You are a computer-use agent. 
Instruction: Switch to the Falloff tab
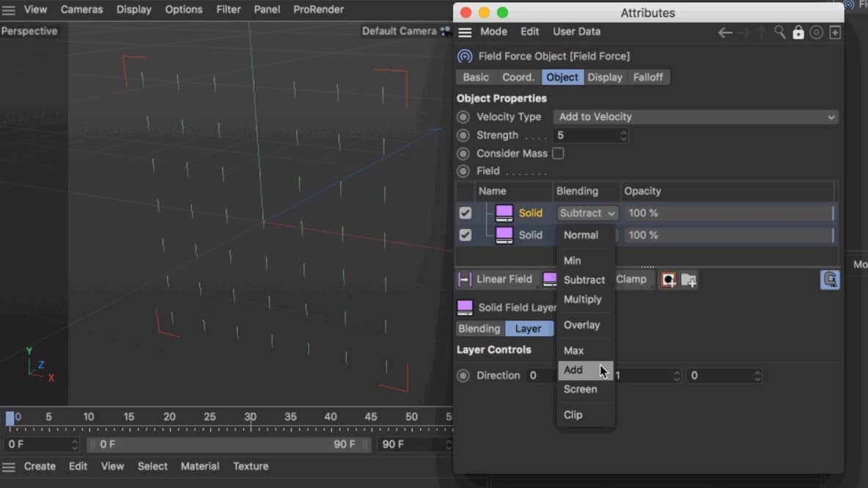[649, 77]
